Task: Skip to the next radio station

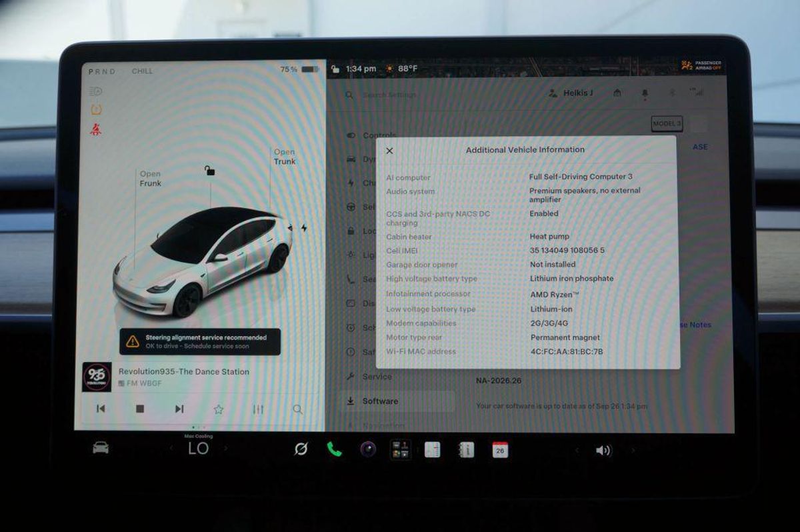Action: tap(179, 409)
